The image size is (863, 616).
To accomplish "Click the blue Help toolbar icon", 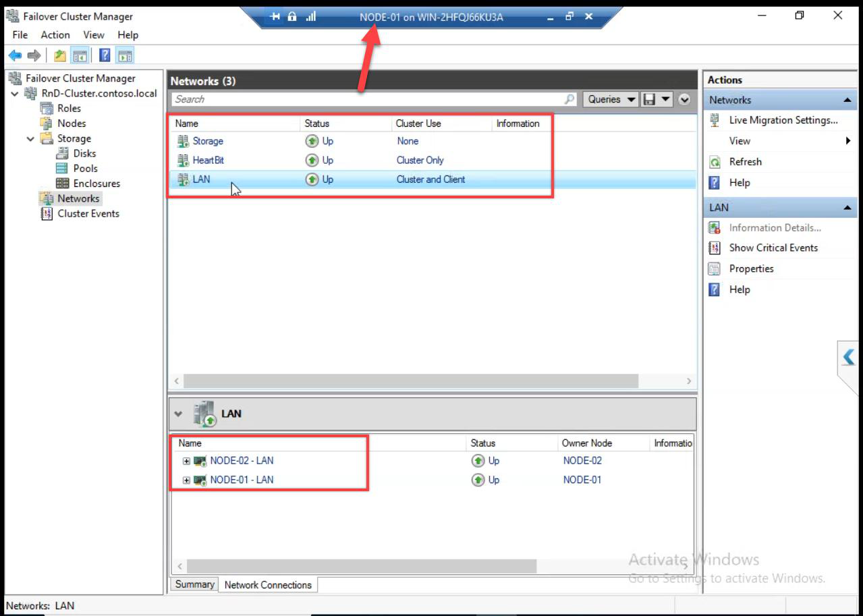I will pos(105,55).
